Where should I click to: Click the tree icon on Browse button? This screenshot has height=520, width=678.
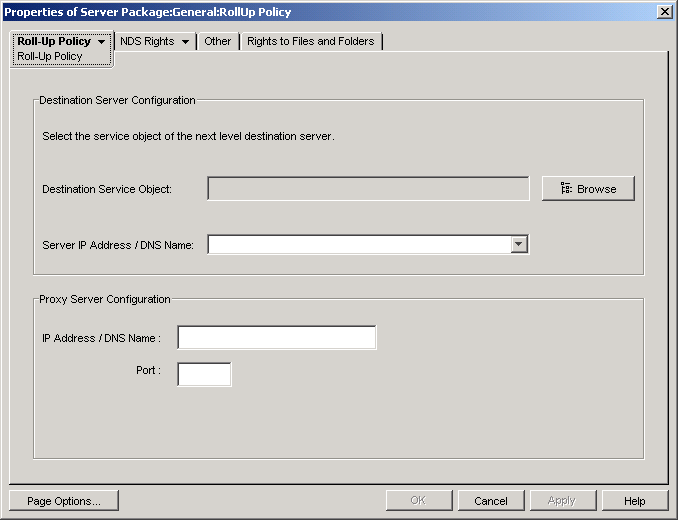pos(566,188)
